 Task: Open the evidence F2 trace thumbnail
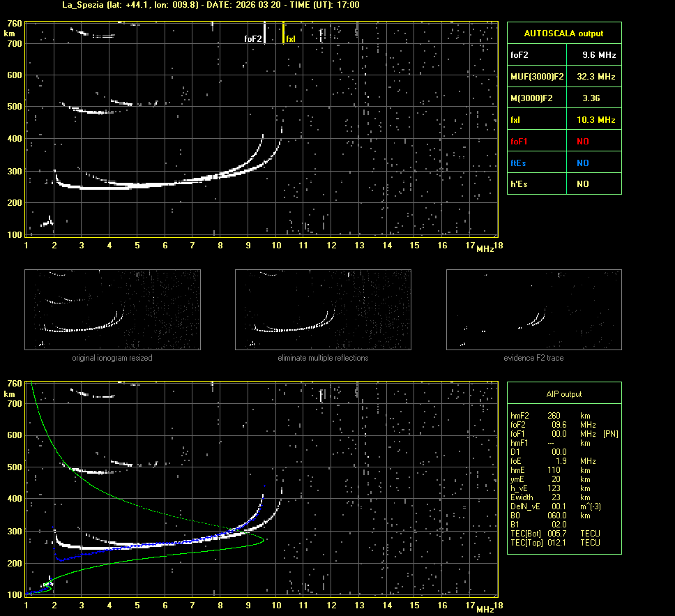(533, 310)
